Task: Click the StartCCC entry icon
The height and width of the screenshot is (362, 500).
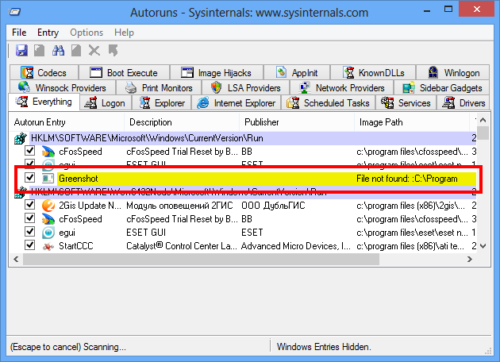Action: pyautogui.click(x=48, y=246)
